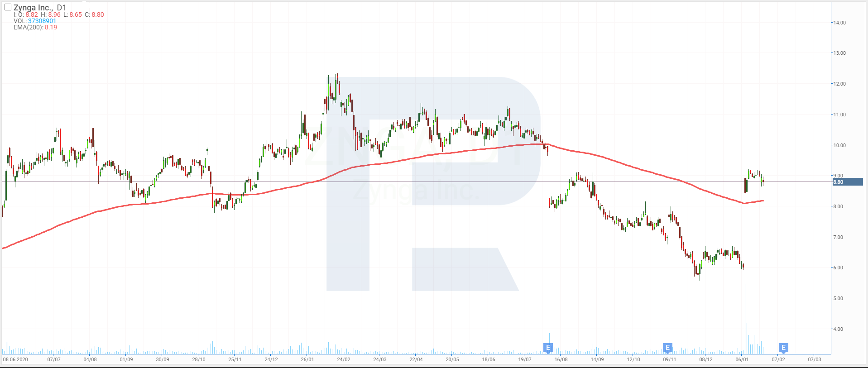
Task: Click the low price value 8.65
Action: point(76,14)
